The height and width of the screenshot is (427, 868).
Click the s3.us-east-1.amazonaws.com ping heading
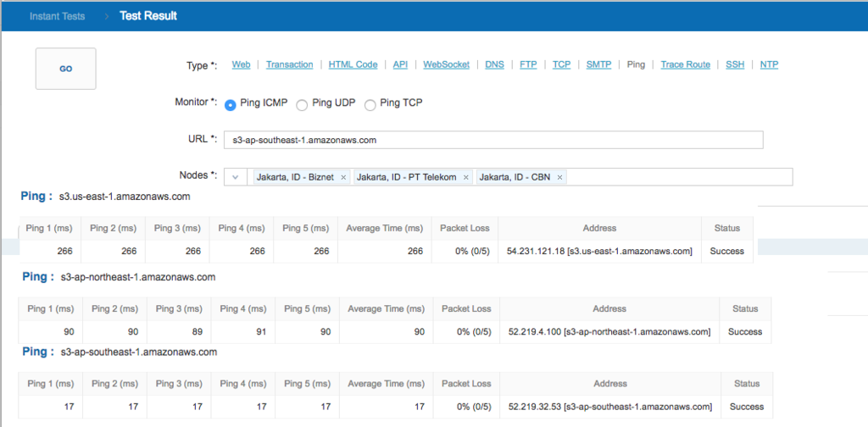coord(125,197)
